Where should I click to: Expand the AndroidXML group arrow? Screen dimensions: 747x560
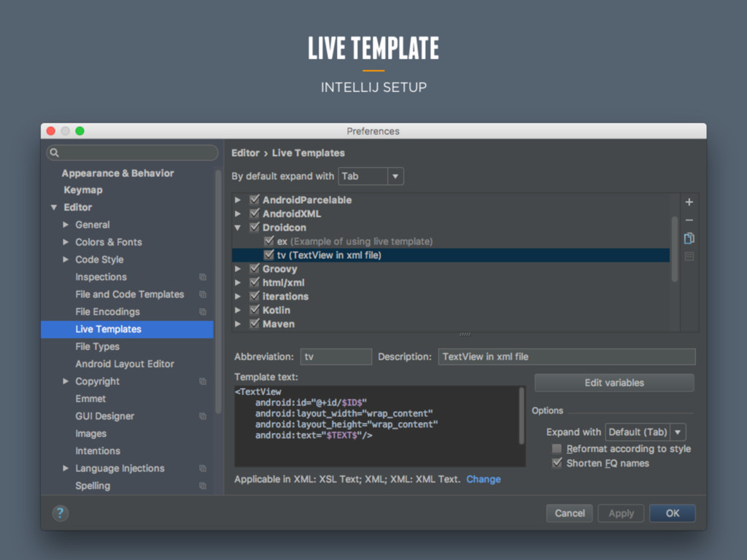pos(238,214)
